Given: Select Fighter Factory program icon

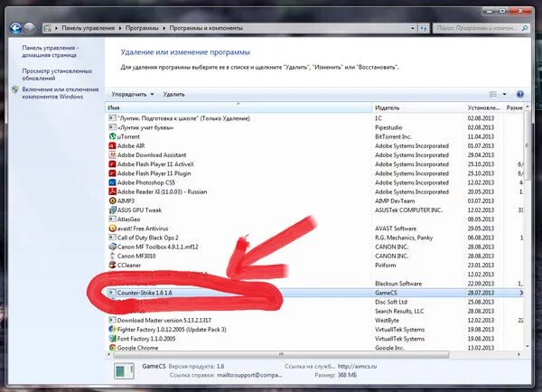Looking at the screenshot, I should [112, 329].
